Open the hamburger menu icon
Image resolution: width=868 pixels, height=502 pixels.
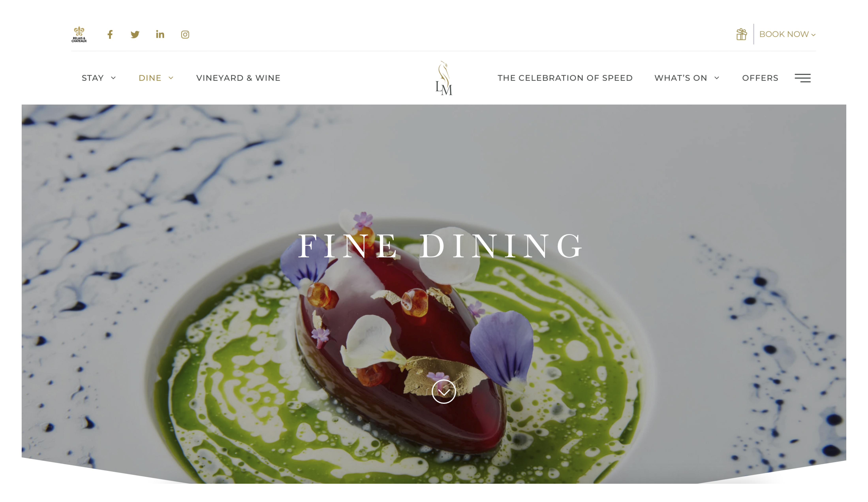[803, 78]
